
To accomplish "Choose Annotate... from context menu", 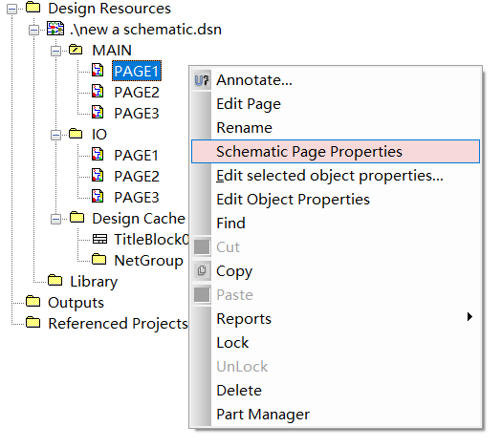I will (x=254, y=80).
